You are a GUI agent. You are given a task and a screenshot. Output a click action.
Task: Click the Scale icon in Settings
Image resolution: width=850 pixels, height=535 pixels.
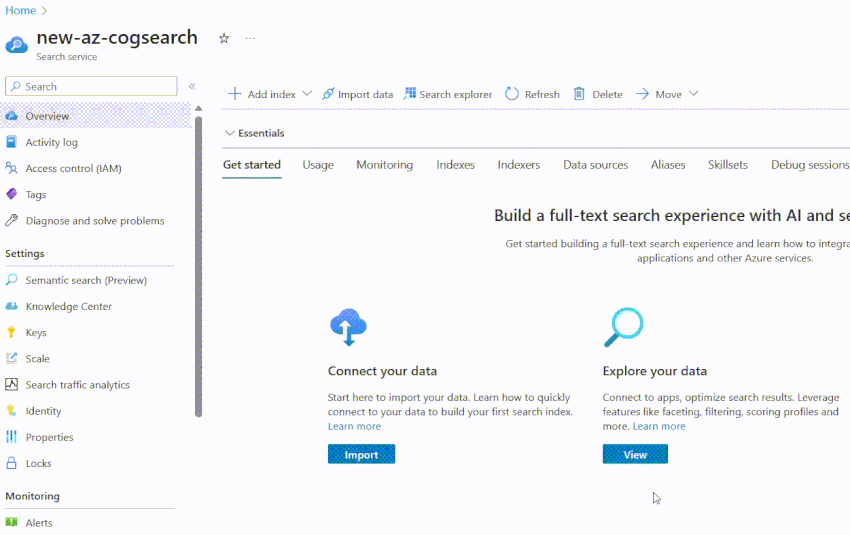point(11,358)
